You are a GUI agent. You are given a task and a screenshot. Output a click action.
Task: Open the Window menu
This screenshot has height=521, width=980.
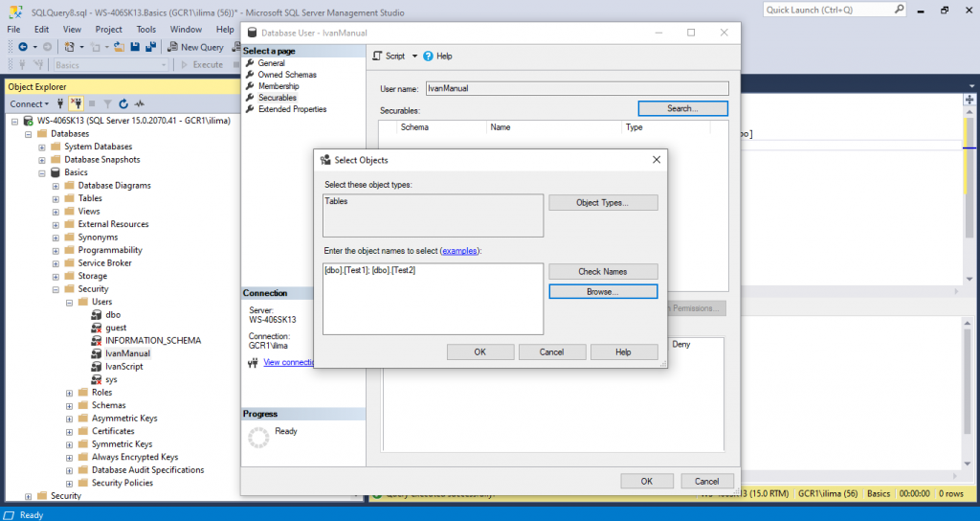(187, 30)
